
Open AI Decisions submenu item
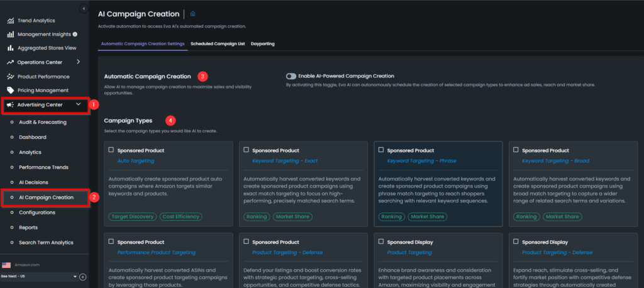click(x=33, y=182)
